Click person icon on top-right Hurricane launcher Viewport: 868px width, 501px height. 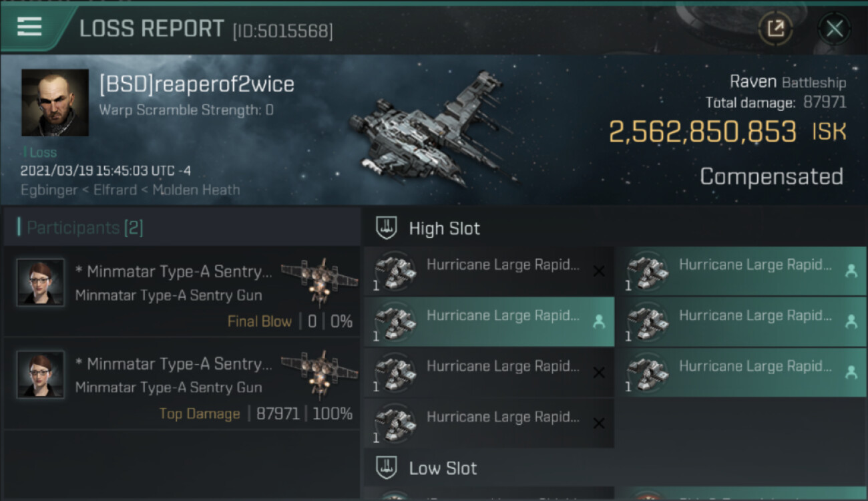point(851,271)
